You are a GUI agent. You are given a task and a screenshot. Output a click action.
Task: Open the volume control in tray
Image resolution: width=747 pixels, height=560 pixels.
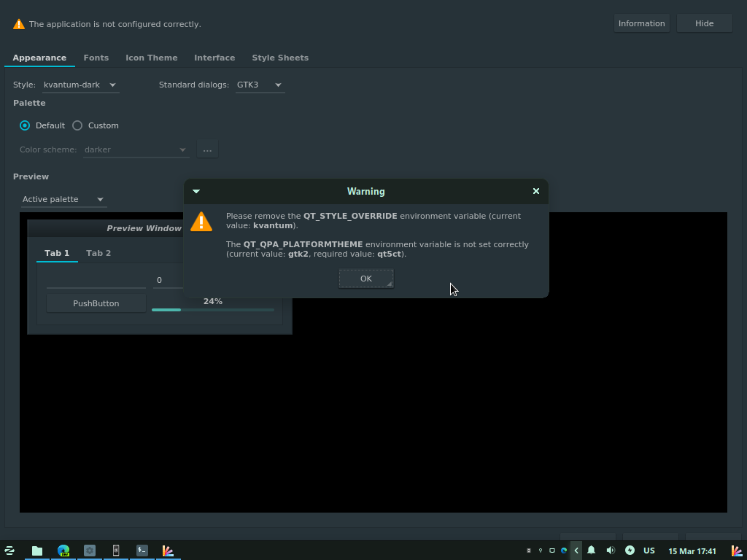(611, 551)
